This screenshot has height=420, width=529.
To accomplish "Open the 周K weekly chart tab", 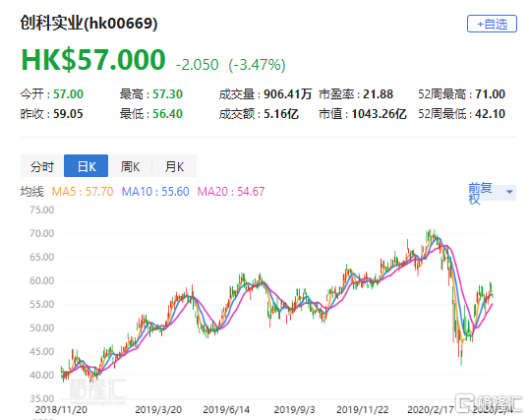I will (130, 166).
